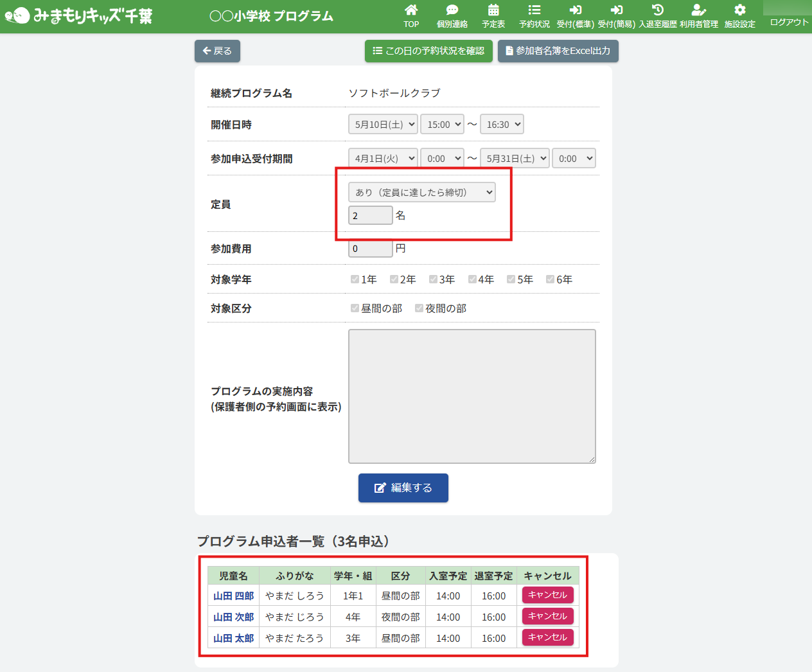This screenshot has width=812, height=672.
Task: Open the 16:30 end time dropdown
Action: [x=502, y=125]
